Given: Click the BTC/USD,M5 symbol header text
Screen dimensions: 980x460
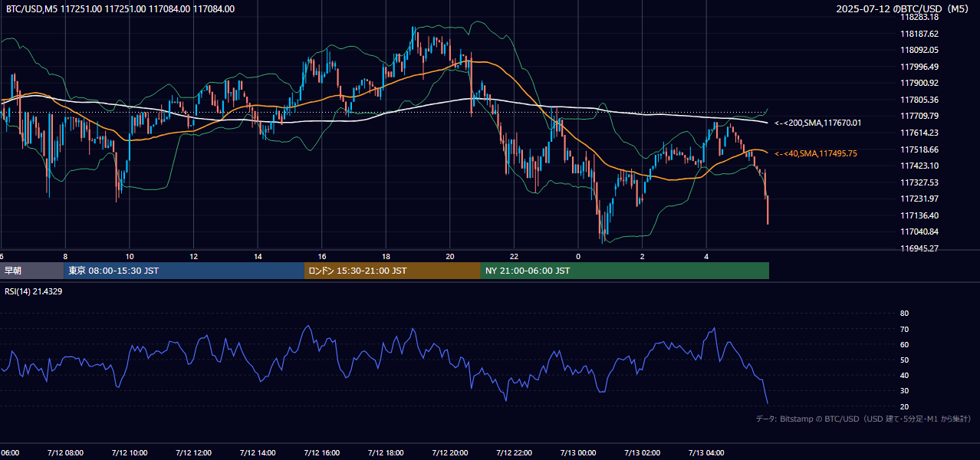Looking at the screenshot, I should pyautogui.click(x=120, y=9).
